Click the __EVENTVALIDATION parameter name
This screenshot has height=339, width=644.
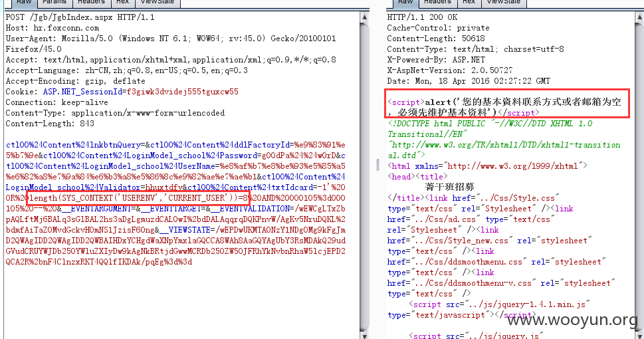(251, 209)
